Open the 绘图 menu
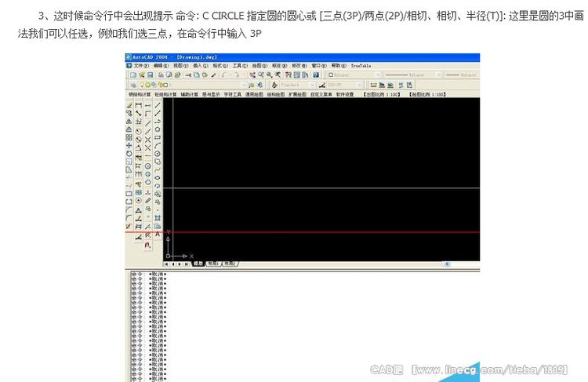This screenshot has width=588, height=382. tap(260, 66)
